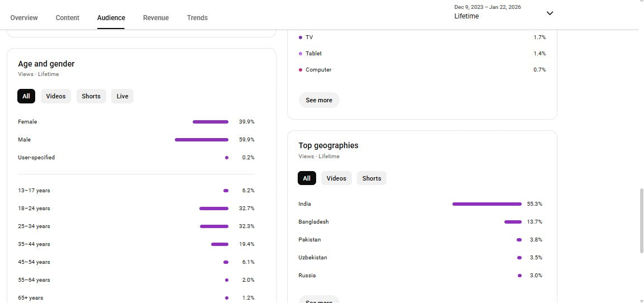
Task: Click the Tablet device legend dot
Action: pos(300,54)
